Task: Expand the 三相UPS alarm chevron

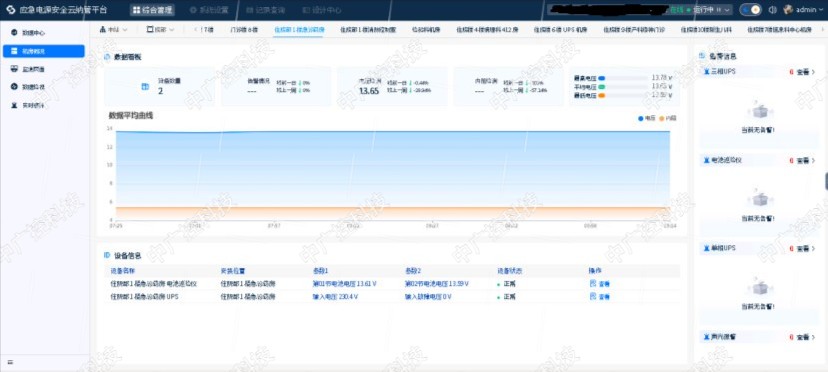Action: 814,72
